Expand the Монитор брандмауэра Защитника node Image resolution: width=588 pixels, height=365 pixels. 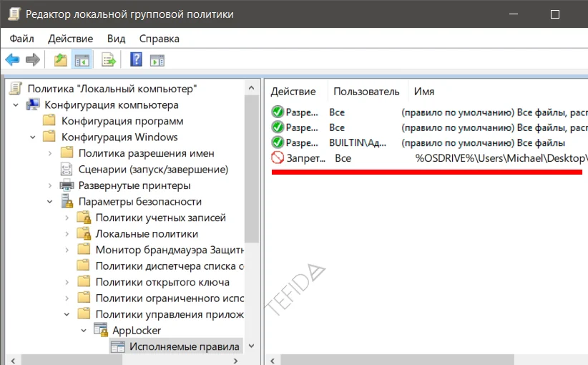pyautogui.click(x=67, y=250)
